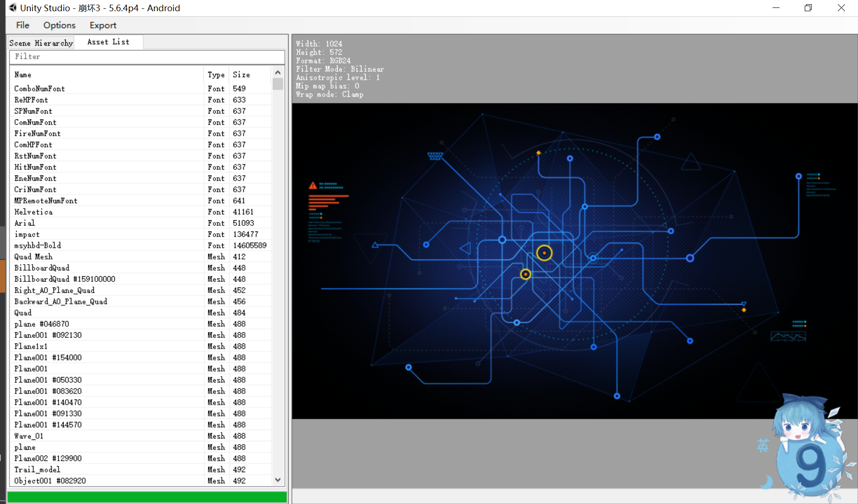Open the Options menu
Viewport: 858px width, 504px height.
(x=59, y=25)
